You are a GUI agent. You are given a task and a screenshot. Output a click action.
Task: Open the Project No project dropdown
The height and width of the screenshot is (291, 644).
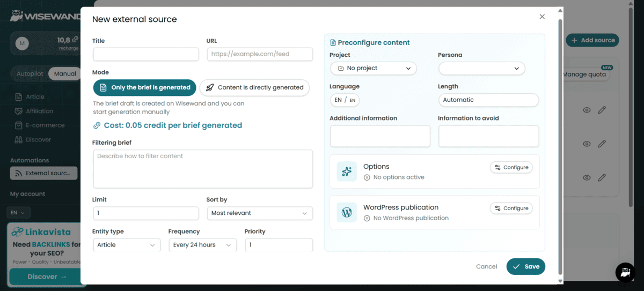point(374,68)
